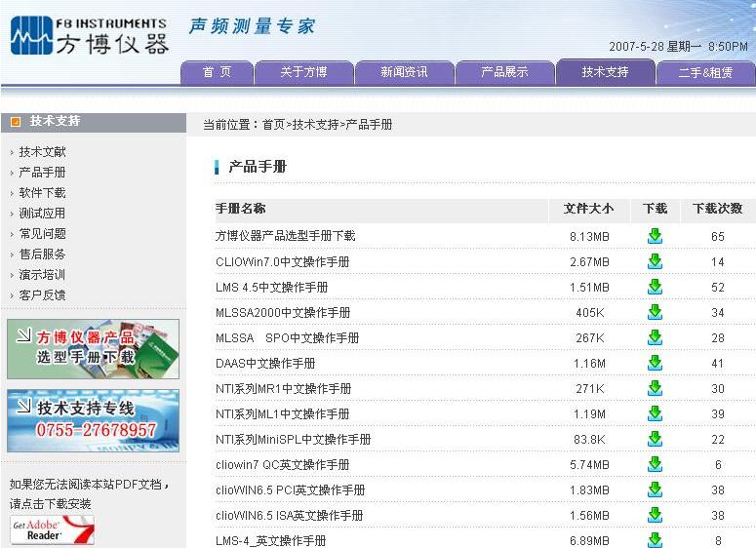Download clioWIN6.5 PCI英文操作手册 with arrow icon

point(655,489)
